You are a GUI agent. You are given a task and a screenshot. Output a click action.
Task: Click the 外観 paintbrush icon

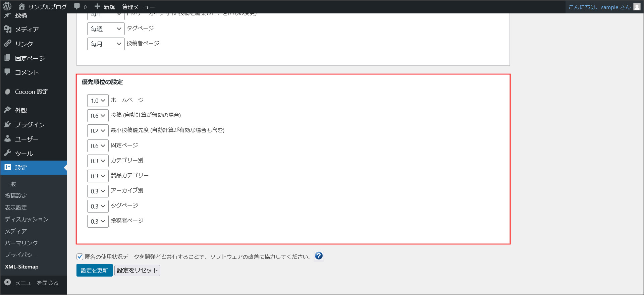(8, 110)
